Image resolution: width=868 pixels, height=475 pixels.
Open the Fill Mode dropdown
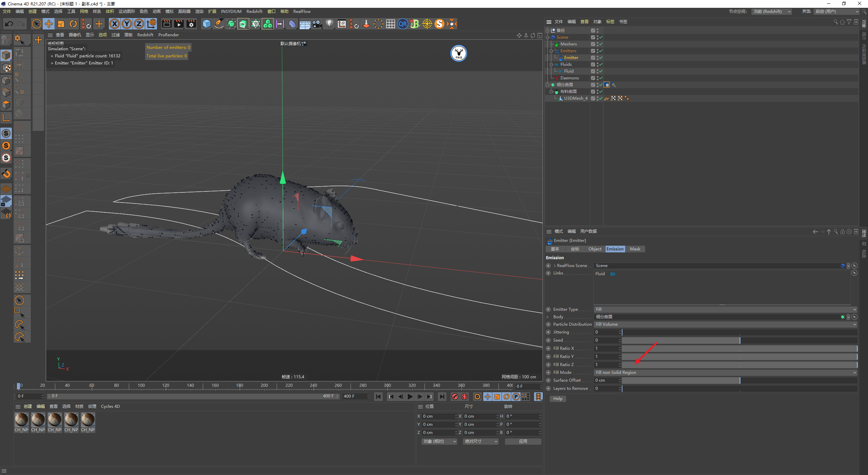(726, 373)
